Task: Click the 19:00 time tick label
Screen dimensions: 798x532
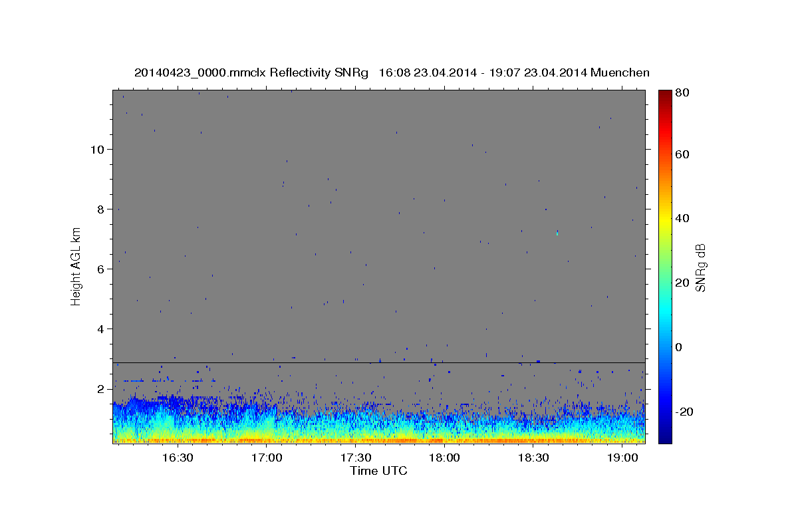Action: pyautogui.click(x=622, y=458)
